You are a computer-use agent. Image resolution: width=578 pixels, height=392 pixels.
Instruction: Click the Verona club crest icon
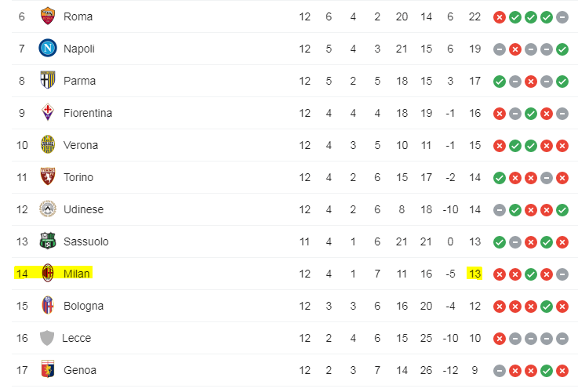pyautogui.click(x=47, y=145)
